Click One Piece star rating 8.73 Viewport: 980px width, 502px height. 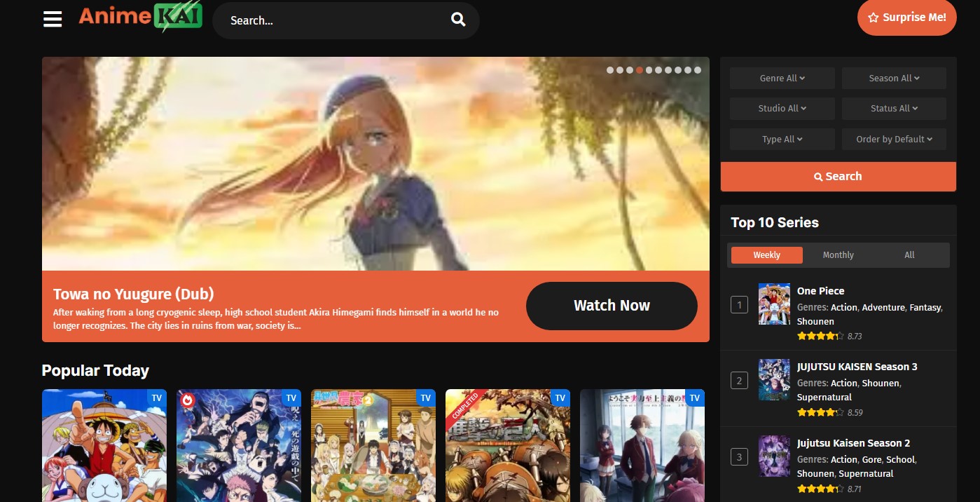(829, 336)
